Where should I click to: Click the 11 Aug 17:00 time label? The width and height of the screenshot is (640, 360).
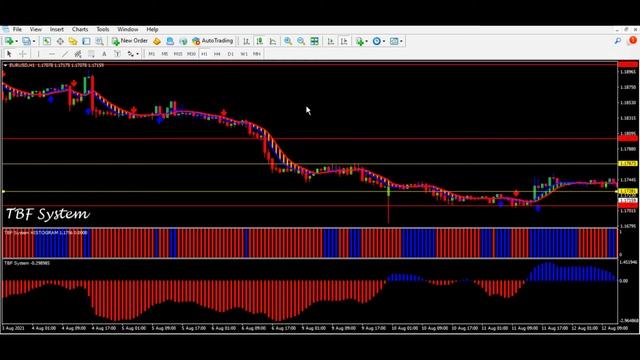pyautogui.click(x=554, y=328)
